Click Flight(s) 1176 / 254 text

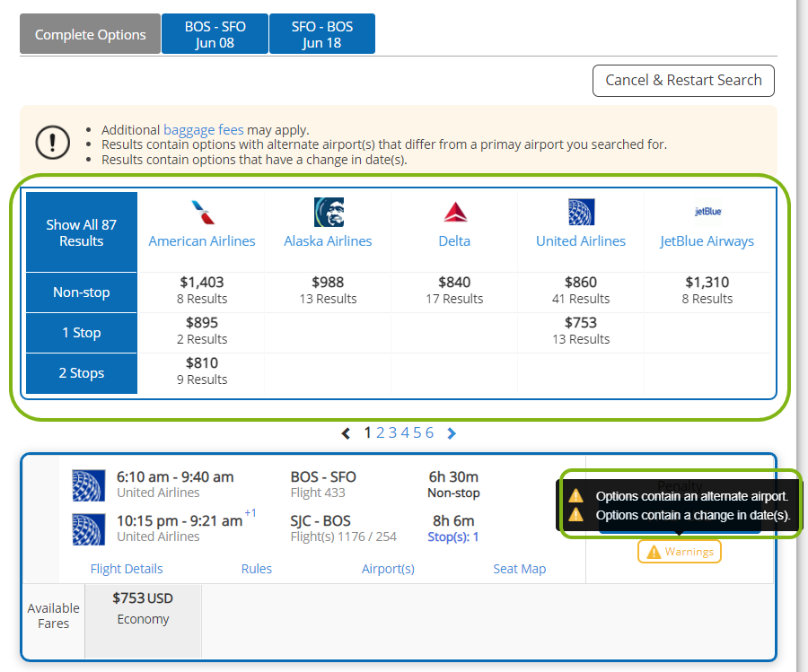click(x=343, y=537)
